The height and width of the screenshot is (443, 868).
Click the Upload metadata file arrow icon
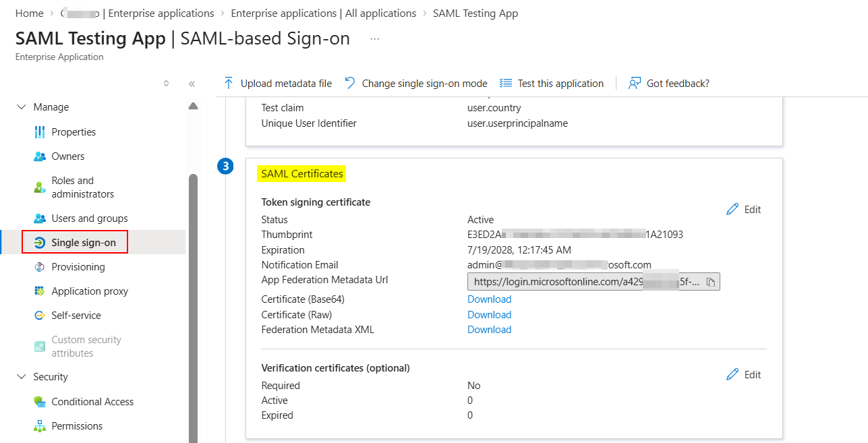point(228,83)
